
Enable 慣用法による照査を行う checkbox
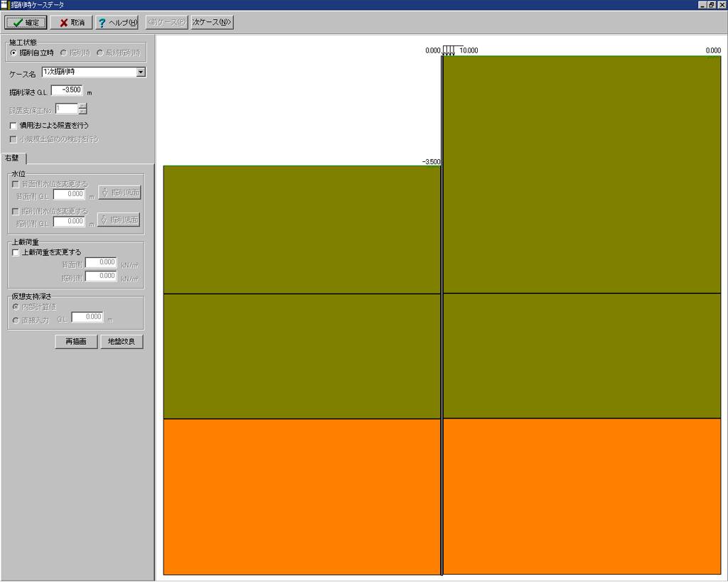pos(14,126)
